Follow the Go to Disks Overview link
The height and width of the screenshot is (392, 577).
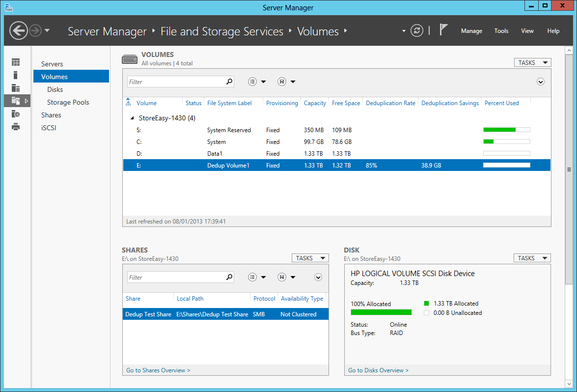tap(378, 370)
